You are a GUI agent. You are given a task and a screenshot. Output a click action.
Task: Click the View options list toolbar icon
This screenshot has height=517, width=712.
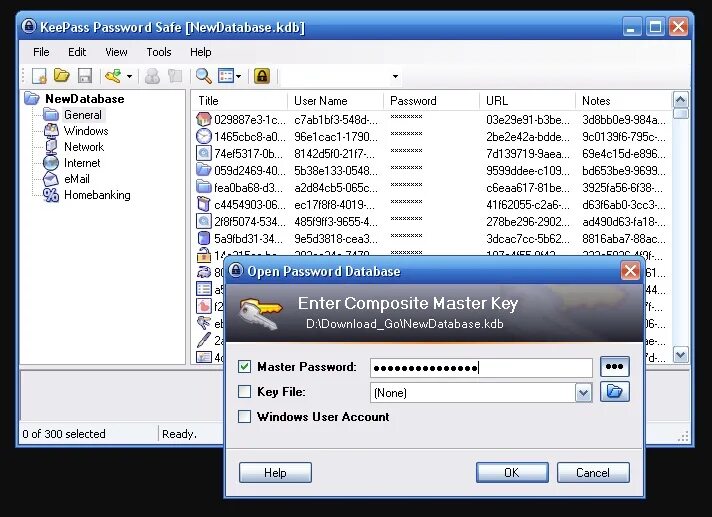click(x=226, y=76)
